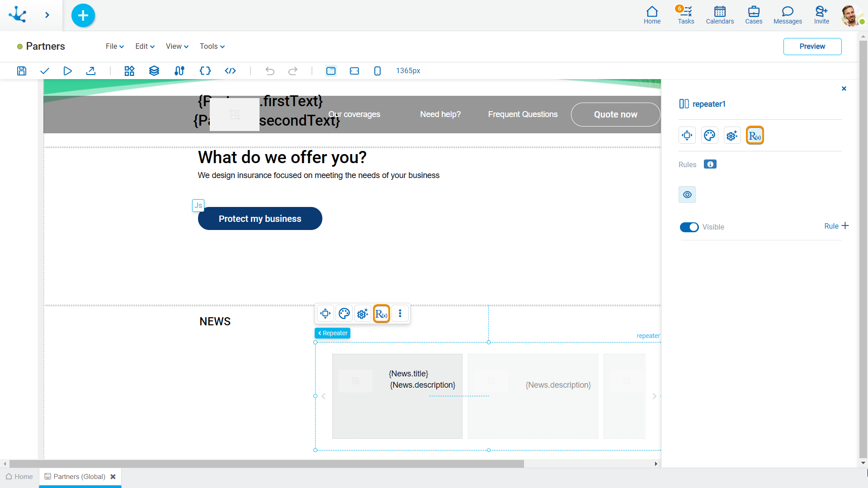Expand the File menu
Viewport: 868px width, 488px height.
(x=115, y=47)
